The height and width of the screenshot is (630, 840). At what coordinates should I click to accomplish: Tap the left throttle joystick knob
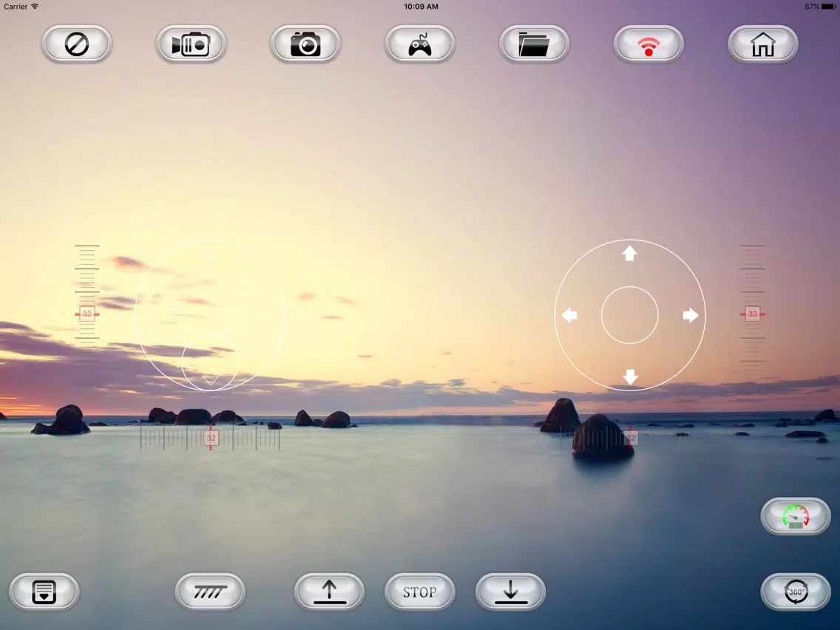click(210, 362)
